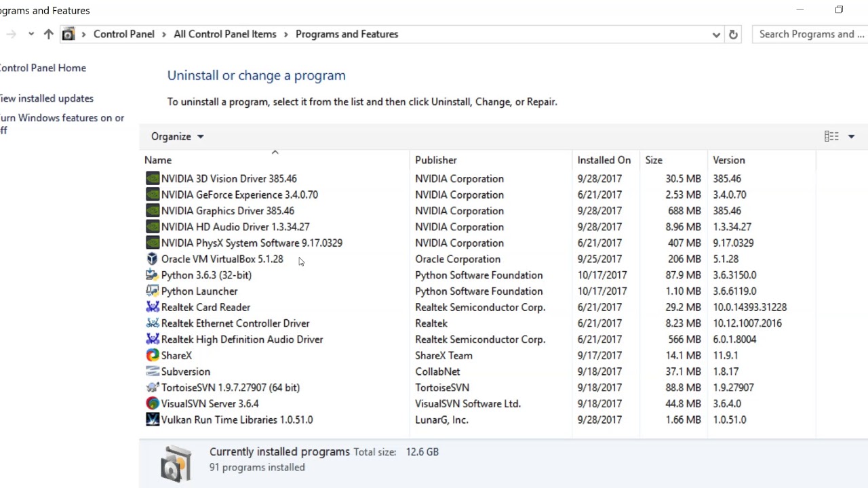Open View installed updates link
The width and height of the screenshot is (868, 488).
pos(46,98)
